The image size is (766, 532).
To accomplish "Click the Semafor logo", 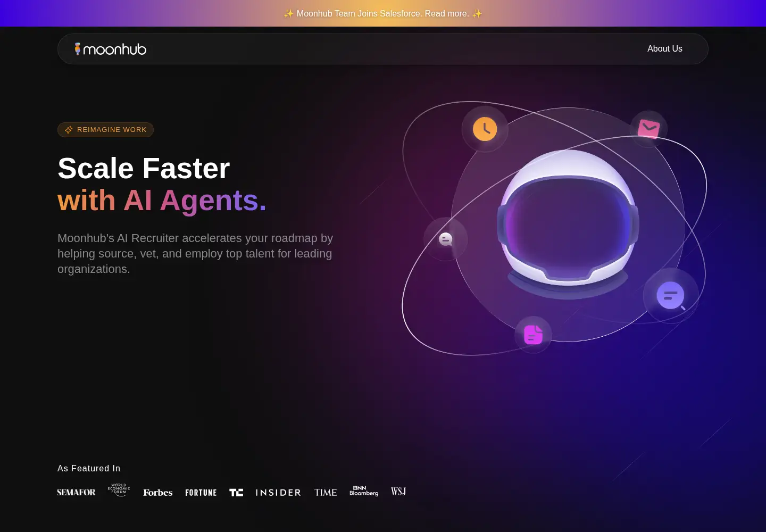I will click(76, 493).
